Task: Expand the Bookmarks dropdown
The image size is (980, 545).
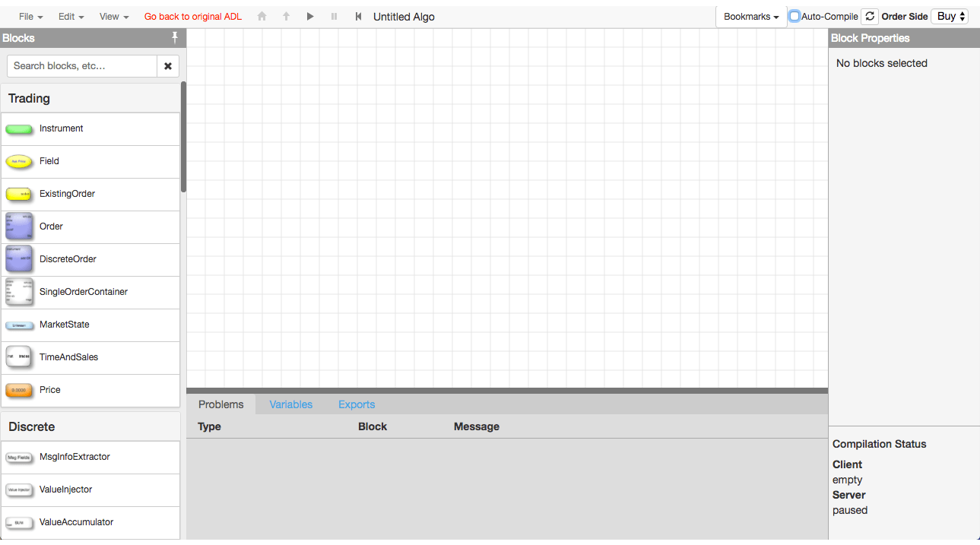Action: (751, 17)
